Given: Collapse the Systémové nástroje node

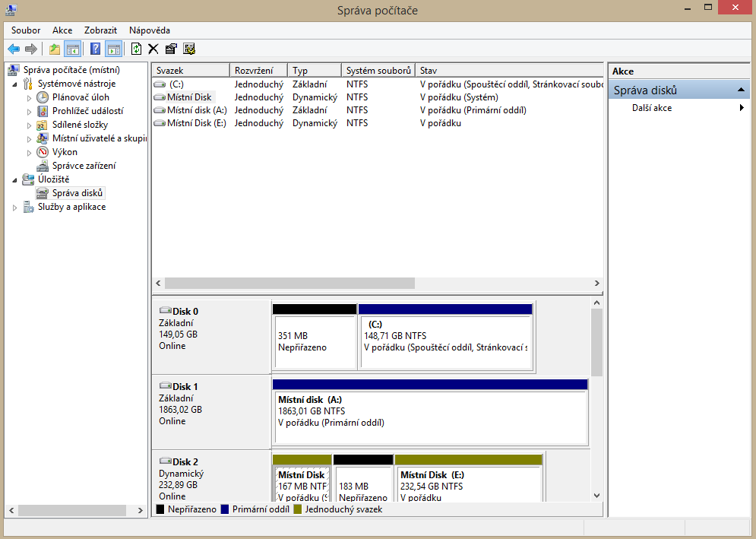Looking at the screenshot, I should click(x=16, y=84).
